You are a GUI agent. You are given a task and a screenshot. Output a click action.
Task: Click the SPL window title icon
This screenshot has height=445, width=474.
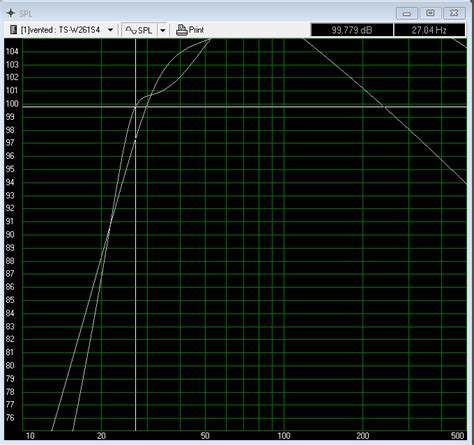coord(11,13)
